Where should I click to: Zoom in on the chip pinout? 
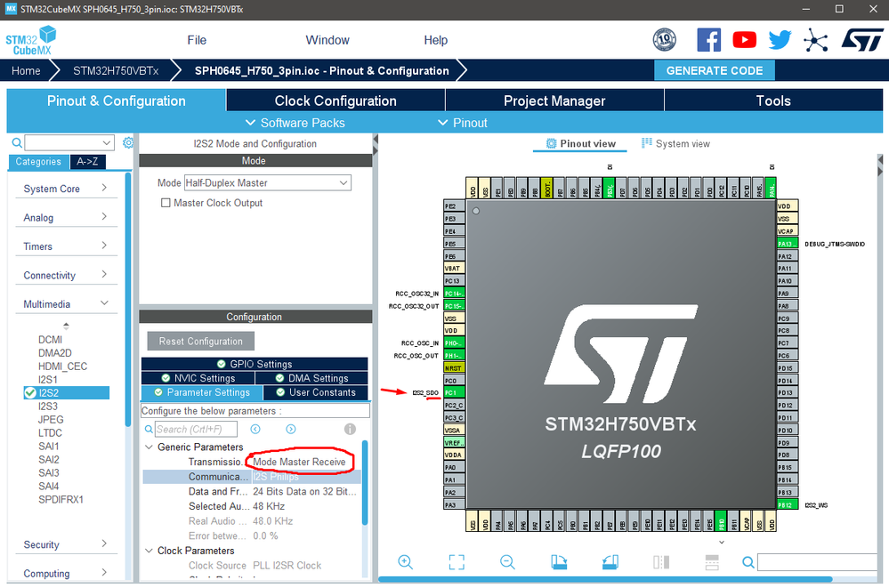pyautogui.click(x=406, y=562)
